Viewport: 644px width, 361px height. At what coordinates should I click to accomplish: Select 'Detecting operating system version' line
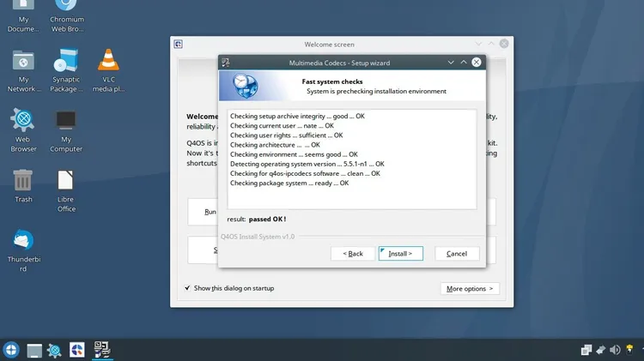[x=307, y=164]
